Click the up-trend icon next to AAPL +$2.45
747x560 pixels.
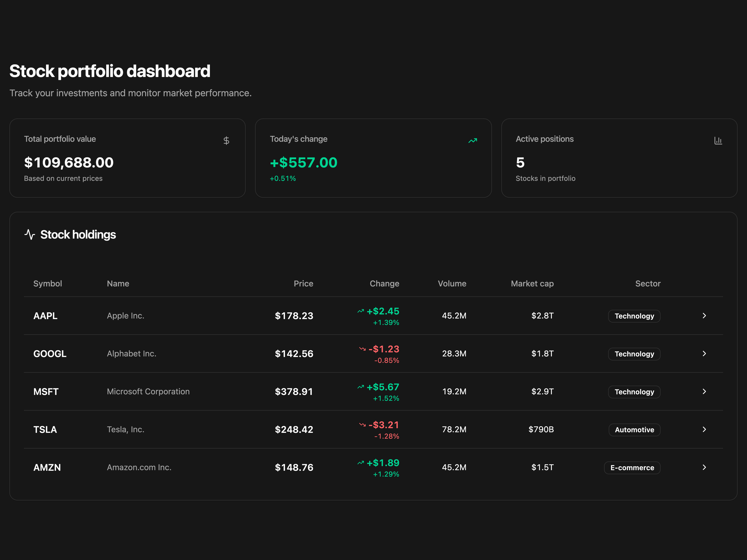[361, 311]
